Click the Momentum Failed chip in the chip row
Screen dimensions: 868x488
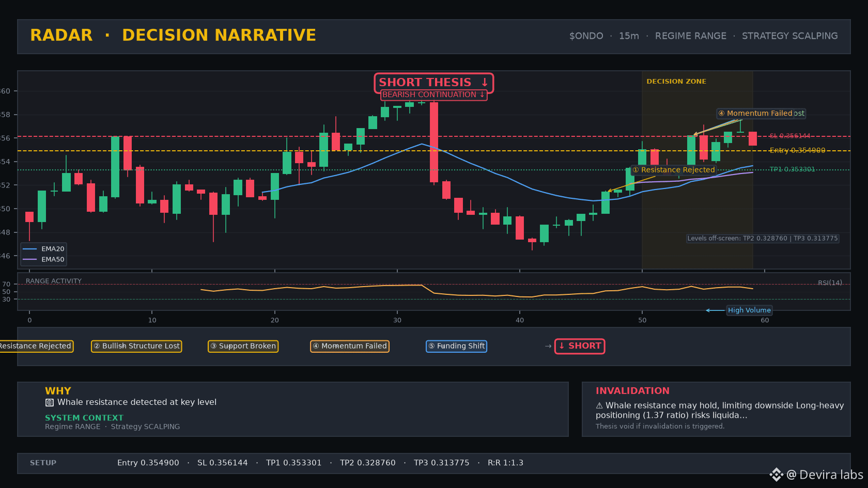[350, 346]
